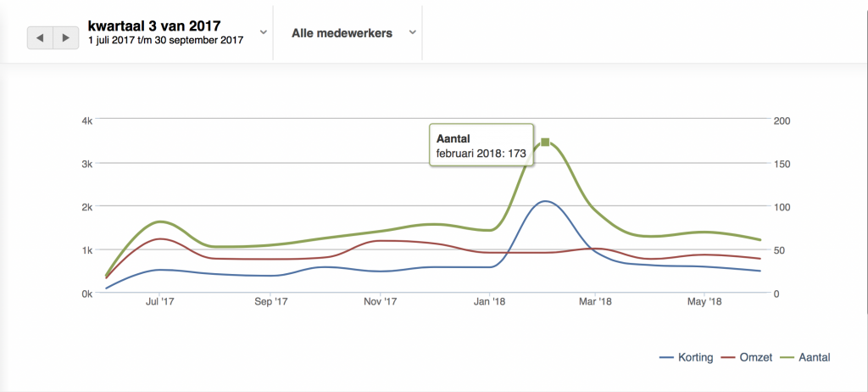Open the chevron beside Alle medewerkers
868x392 pixels.
(412, 32)
